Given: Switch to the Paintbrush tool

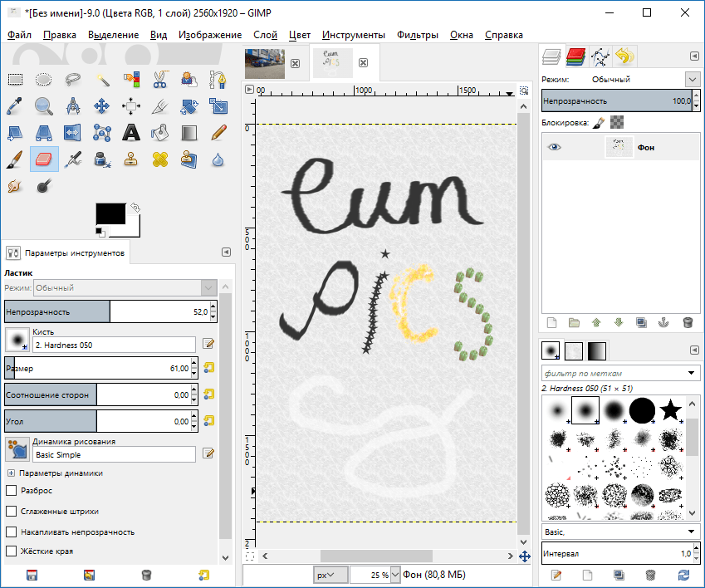Looking at the screenshot, I should pyautogui.click(x=14, y=159).
